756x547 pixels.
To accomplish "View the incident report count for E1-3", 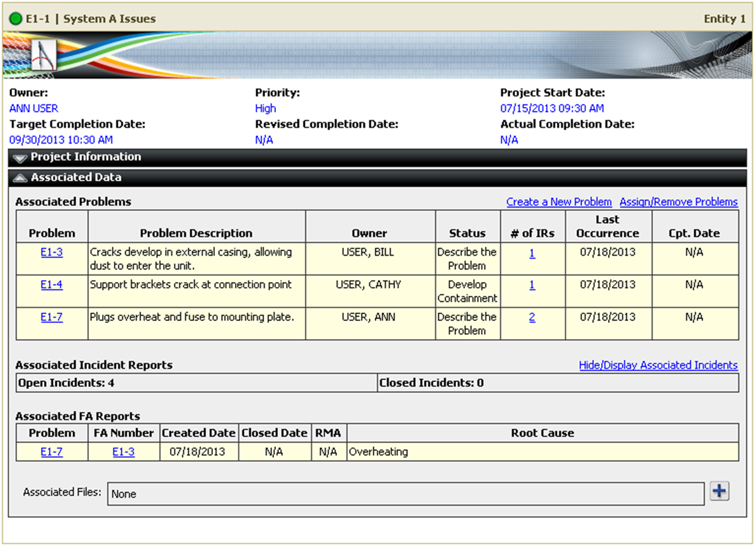I will 532,252.
